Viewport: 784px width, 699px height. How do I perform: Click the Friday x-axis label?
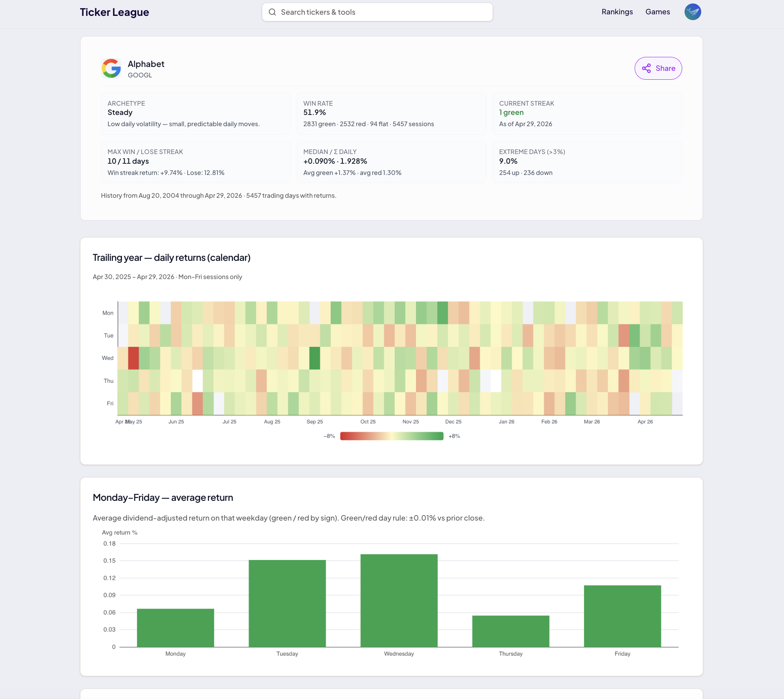click(623, 654)
